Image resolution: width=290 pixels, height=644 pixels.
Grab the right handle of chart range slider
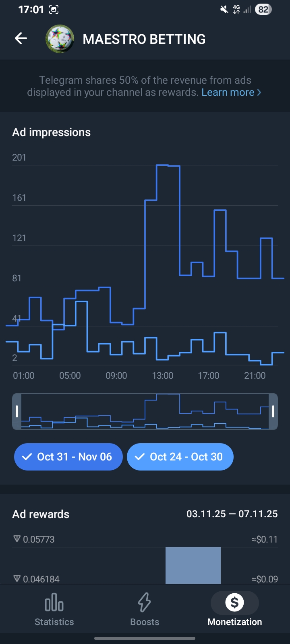273,411
